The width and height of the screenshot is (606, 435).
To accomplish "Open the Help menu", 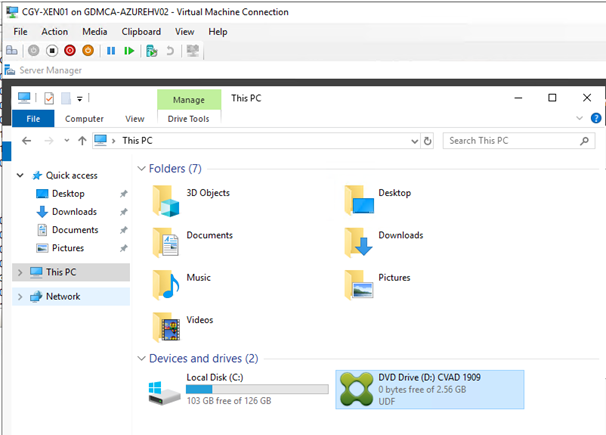I will (x=218, y=32).
